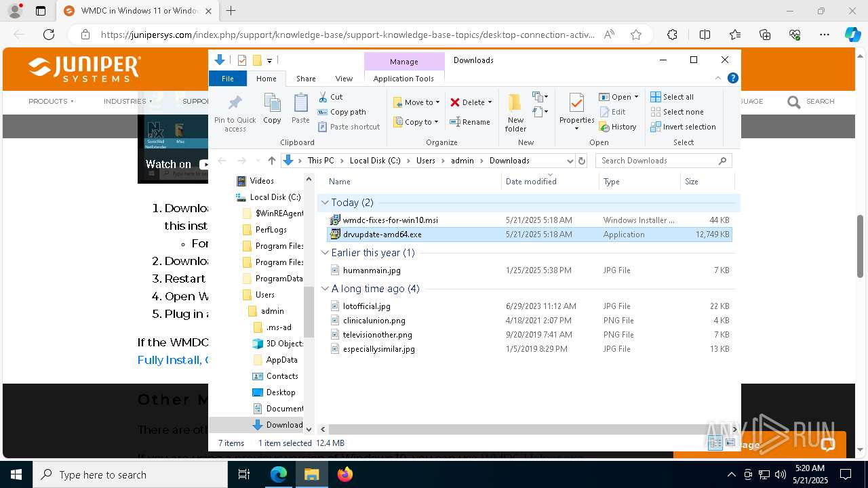Select Contacts in navigation tree
Image resolution: width=868 pixels, height=488 pixels.
coord(281,376)
